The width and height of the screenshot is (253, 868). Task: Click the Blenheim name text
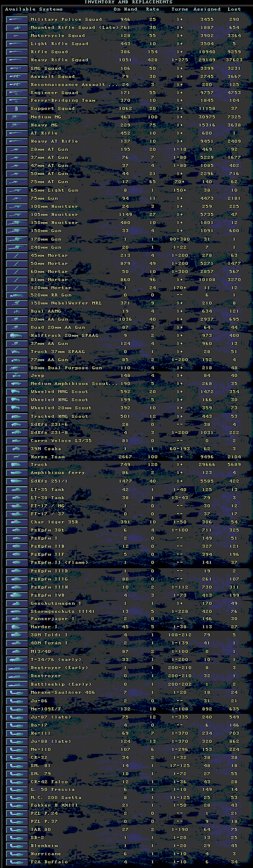coord(44,846)
